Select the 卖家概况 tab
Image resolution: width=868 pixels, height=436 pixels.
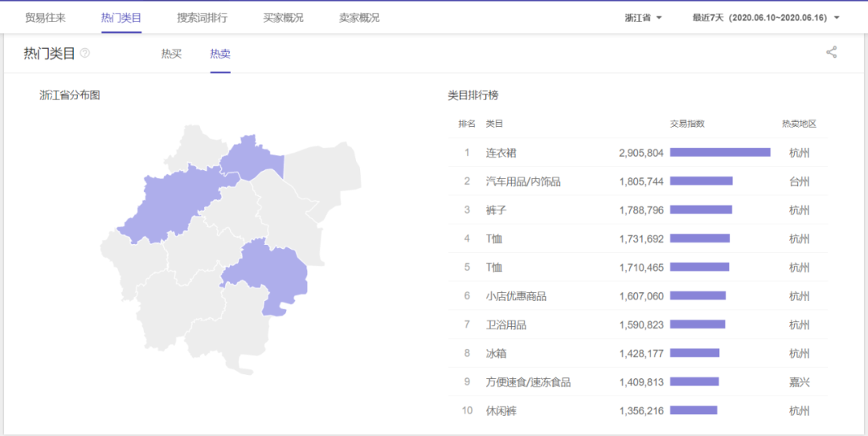(359, 18)
